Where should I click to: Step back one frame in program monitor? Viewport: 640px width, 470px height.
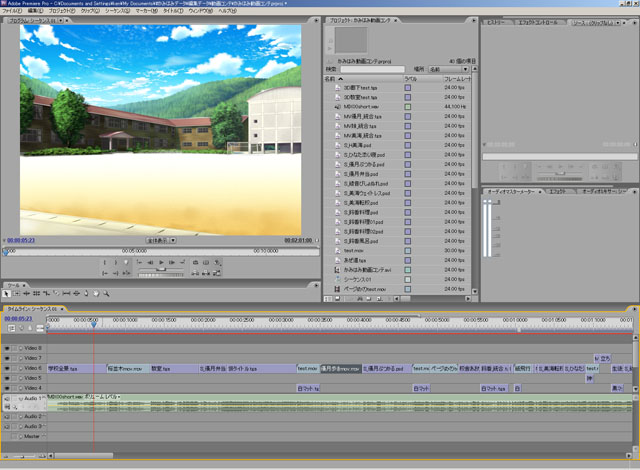150,262
